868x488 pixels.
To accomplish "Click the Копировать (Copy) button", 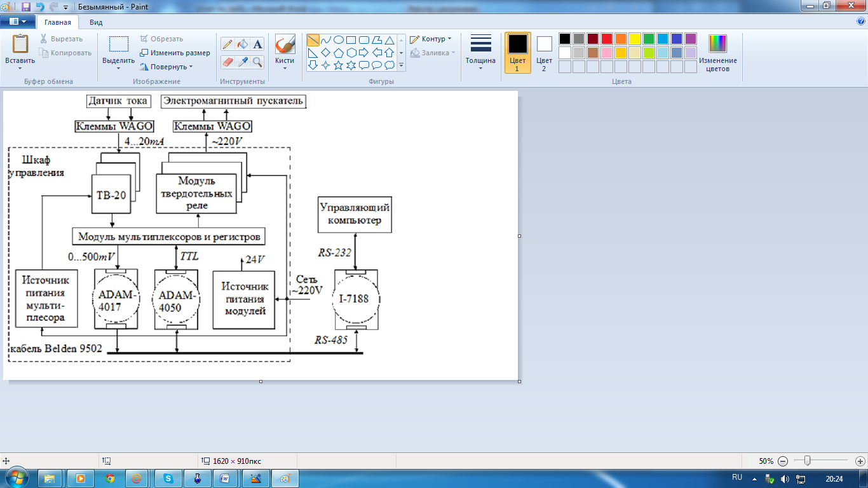I will click(x=65, y=53).
